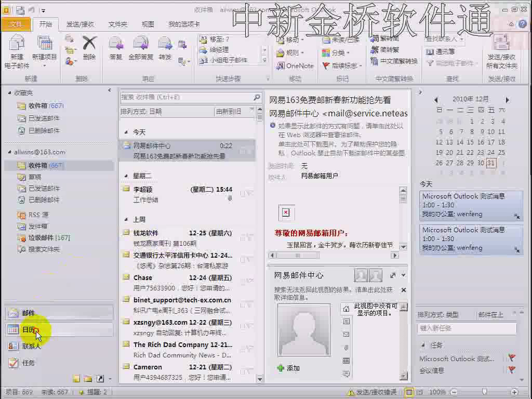Click the Move To: ? (移至) quick step

215,39
